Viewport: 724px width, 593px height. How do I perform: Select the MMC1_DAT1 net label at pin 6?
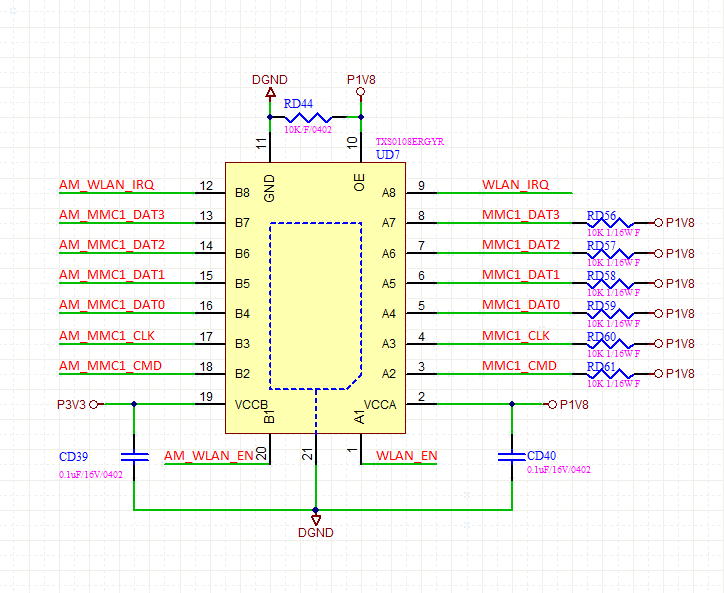pyautogui.click(x=521, y=275)
